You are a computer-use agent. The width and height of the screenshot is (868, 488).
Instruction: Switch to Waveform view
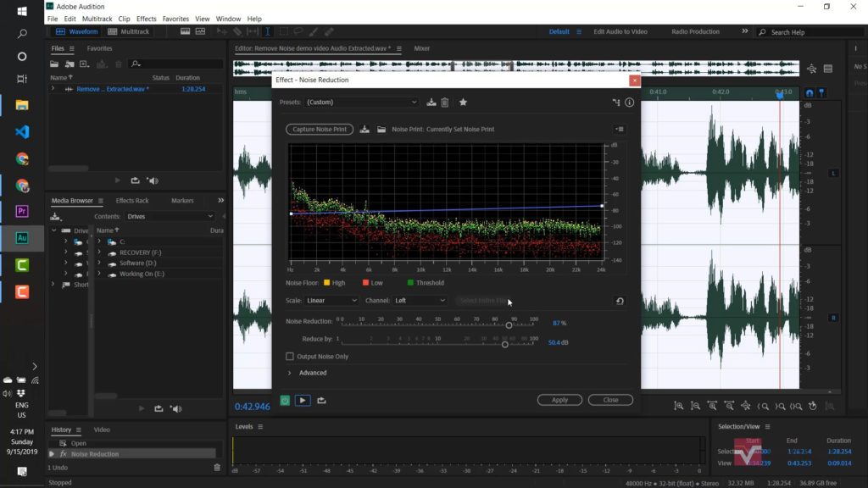pyautogui.click(x=77, y=31)
